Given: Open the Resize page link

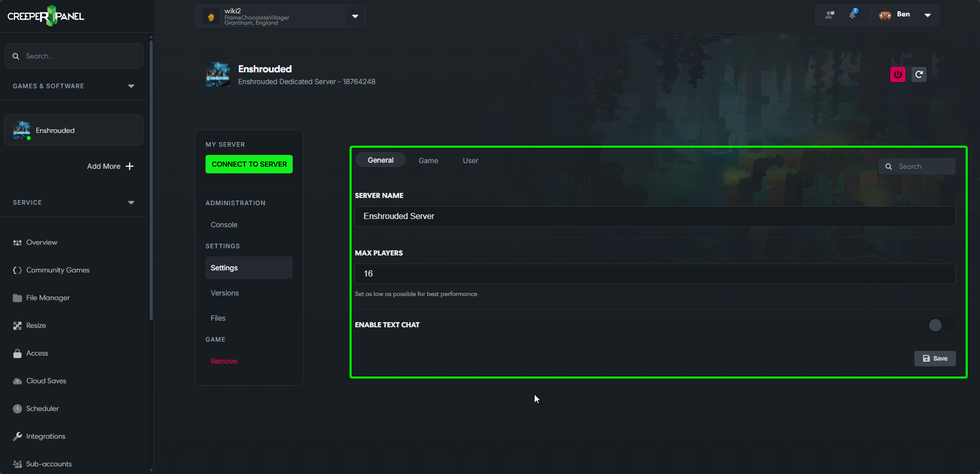Looking at the screenshot, I should [x=36, y=326].
